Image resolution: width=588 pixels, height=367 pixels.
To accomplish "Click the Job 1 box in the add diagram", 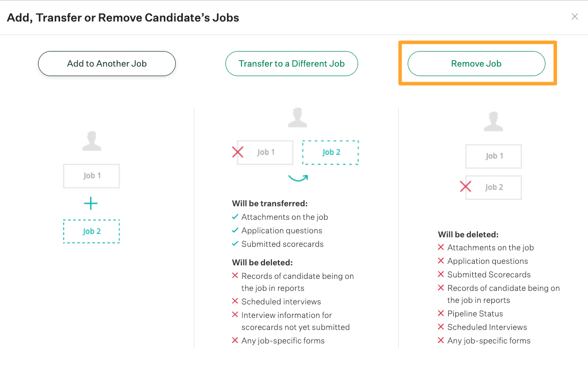I will point(92,176).
